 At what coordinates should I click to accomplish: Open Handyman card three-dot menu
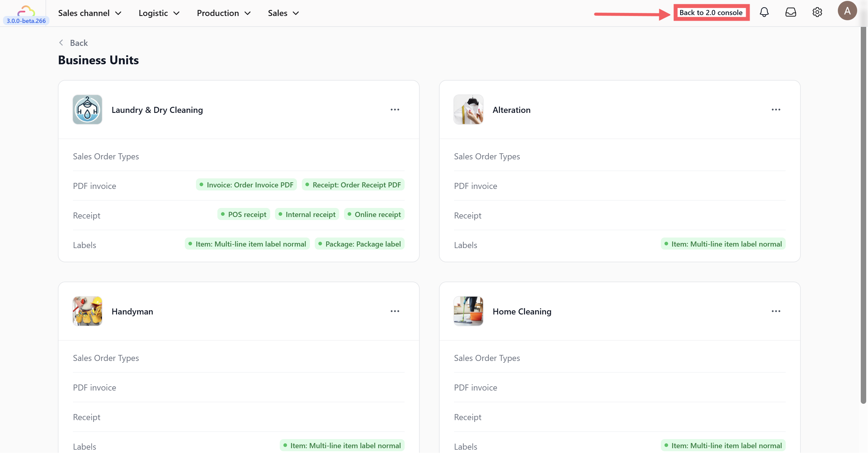pyautogui.click(x=395, y=311)
